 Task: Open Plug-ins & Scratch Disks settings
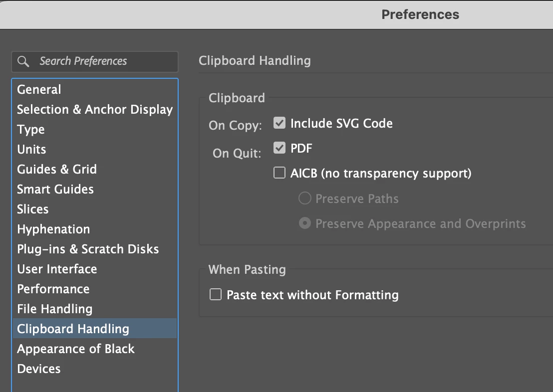click(88, 249)
